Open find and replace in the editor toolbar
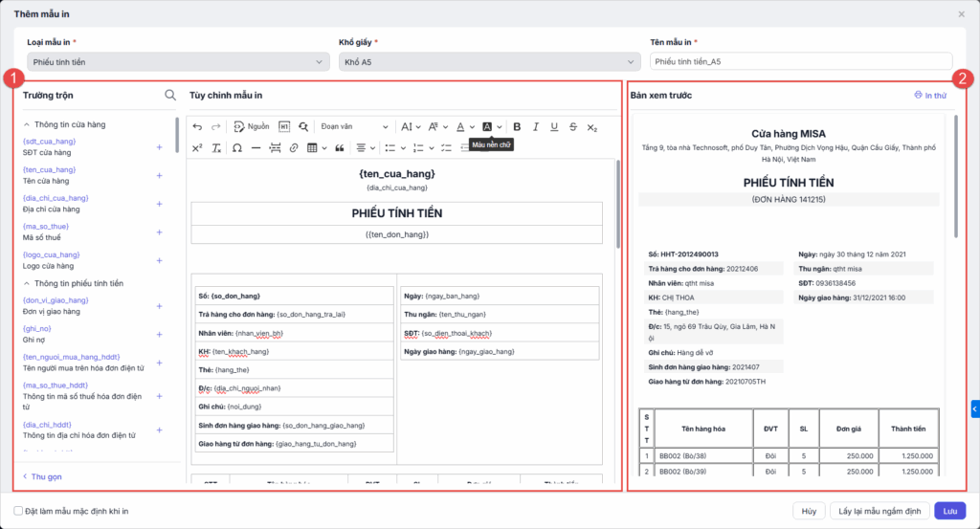 pyautogui.click(x=303, y=127)
